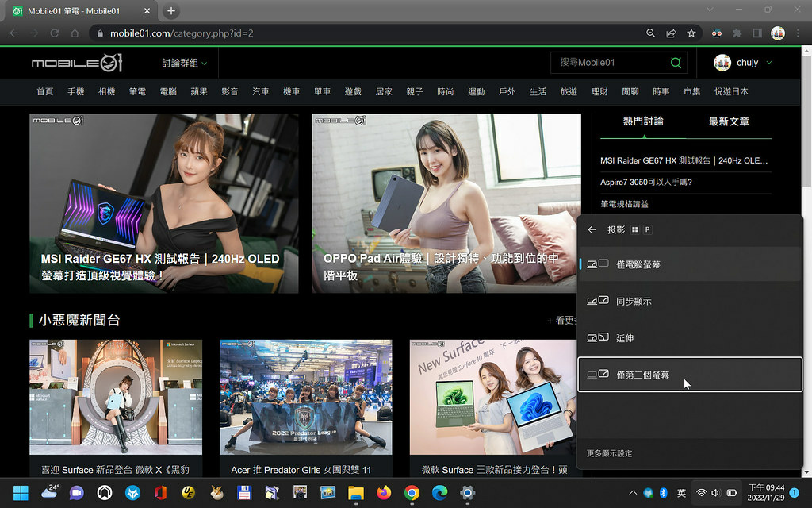
Task: Expand the chujy account dropdown chevron
Action: click(769, 63)
